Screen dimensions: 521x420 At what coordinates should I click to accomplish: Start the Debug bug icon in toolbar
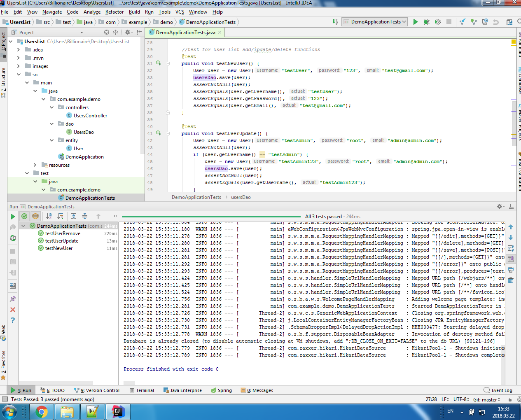pos(426,22)
